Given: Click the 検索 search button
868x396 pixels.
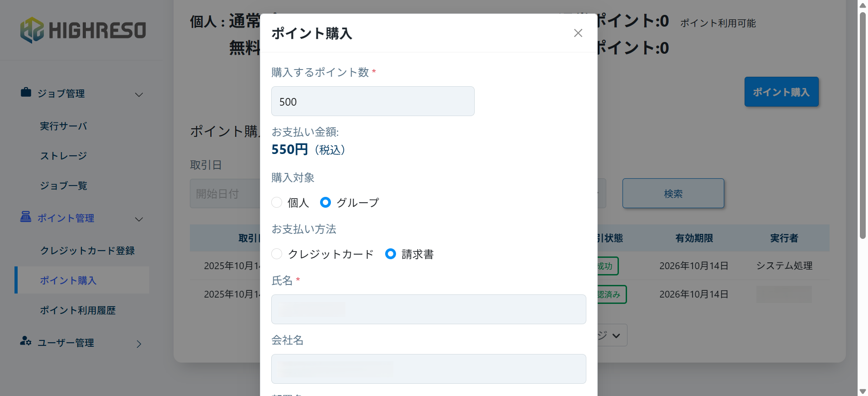Looking at the screenshot, I should pyautogui.click(x=673, y=193).
